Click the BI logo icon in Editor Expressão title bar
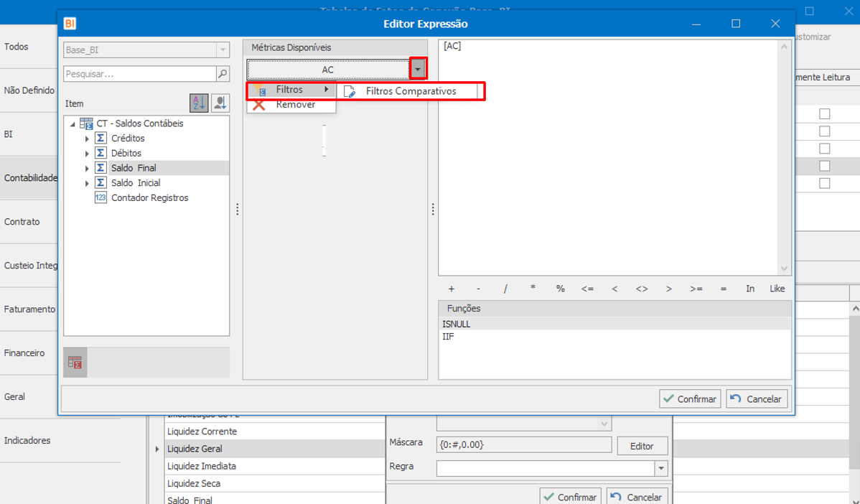The height and width of the screenshot is (504, 860). (x=70, y=24)
